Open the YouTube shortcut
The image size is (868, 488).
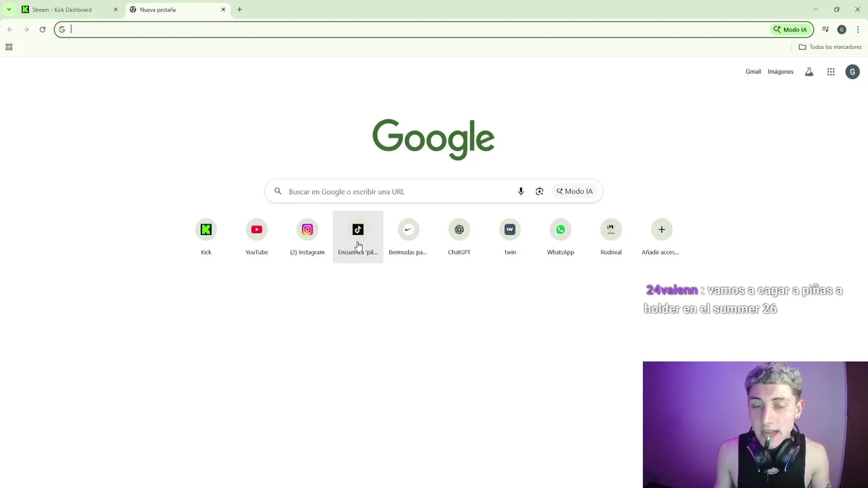[256, 237]
